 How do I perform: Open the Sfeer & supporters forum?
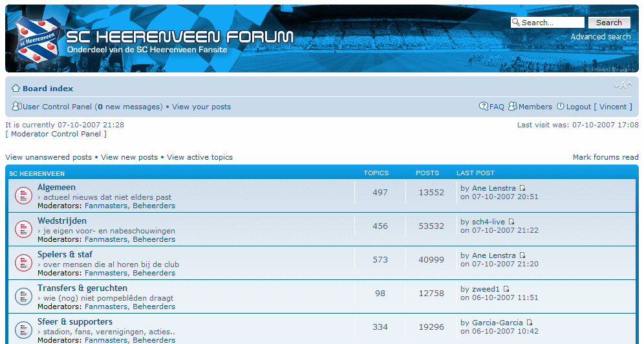(75, 322)
